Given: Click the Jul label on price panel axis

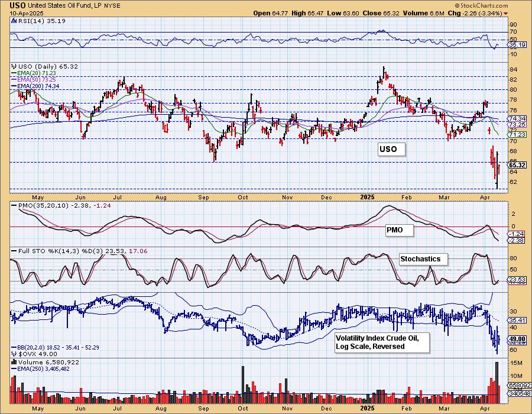Looking at the screenshot, I should 118,197.
